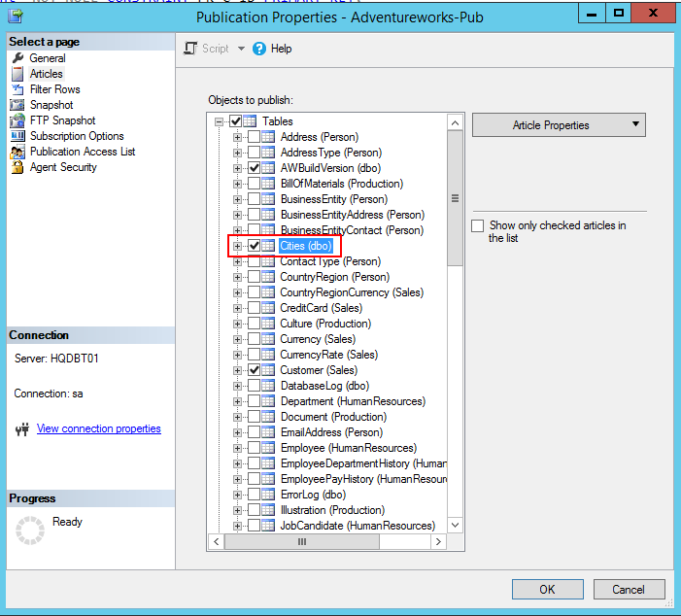681x616 pixels.
Task: Click the Snapshot page icon
Action: pyautogui.click(x=17, y=105)
